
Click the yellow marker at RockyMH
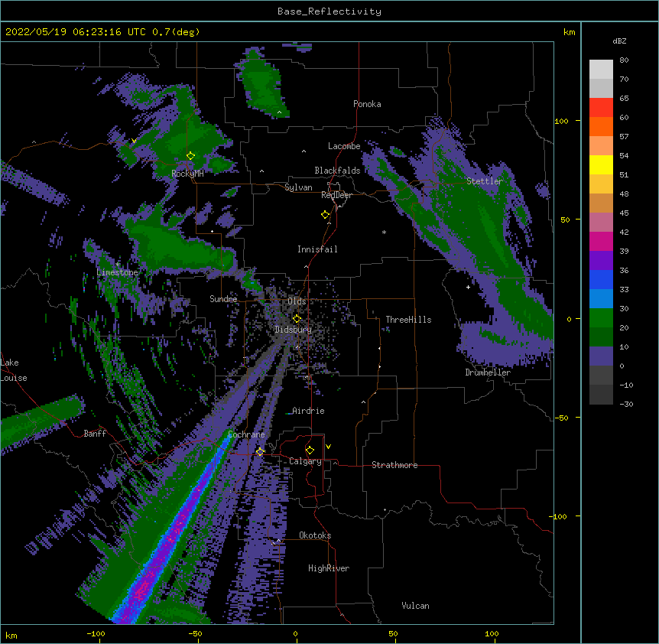click(190, 156)
